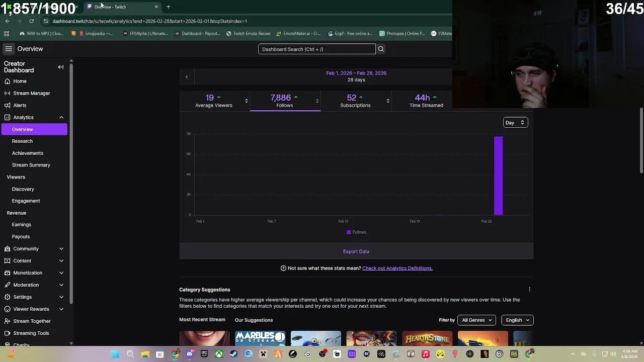This screenshot has height=362, width=644.
Task: Select the Average Viewers stat tab
Action: (214, 101)
